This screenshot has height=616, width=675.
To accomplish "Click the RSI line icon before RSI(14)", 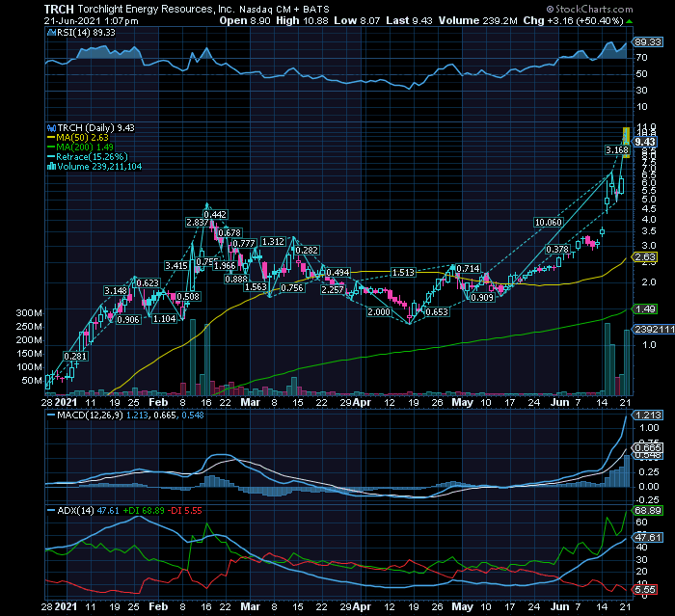I will (x=51, y=32).
